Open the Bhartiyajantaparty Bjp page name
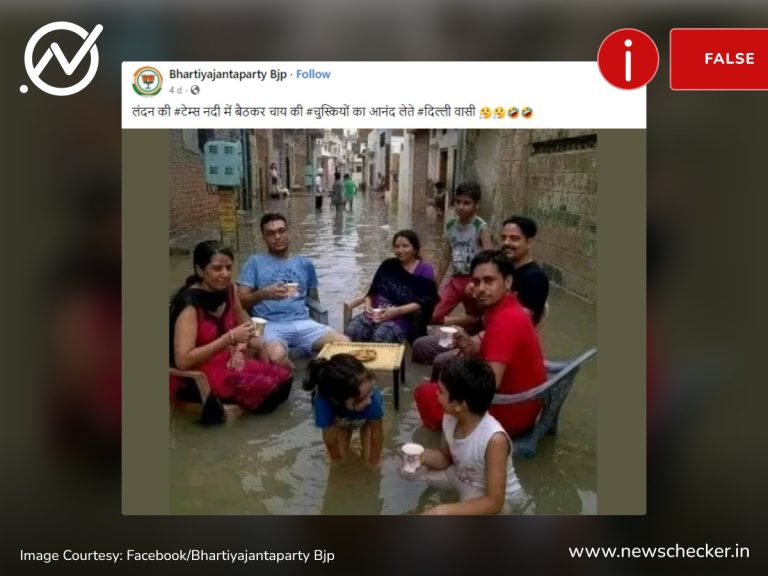The height and width of the screenshot is (576, 768). click(x=228, y=74)
